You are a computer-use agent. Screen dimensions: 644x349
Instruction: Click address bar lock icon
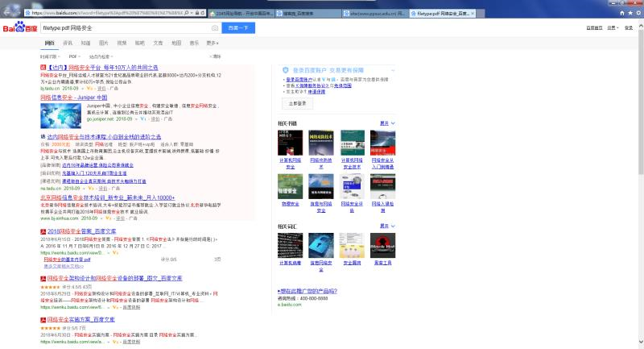pyautogui.click(x=197, y=13)
